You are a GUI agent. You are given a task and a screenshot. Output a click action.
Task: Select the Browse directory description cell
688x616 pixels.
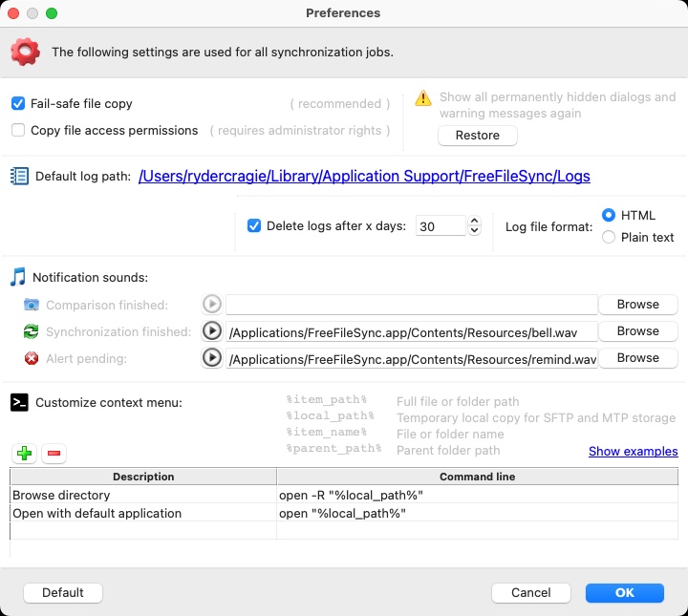coord(143,495)
